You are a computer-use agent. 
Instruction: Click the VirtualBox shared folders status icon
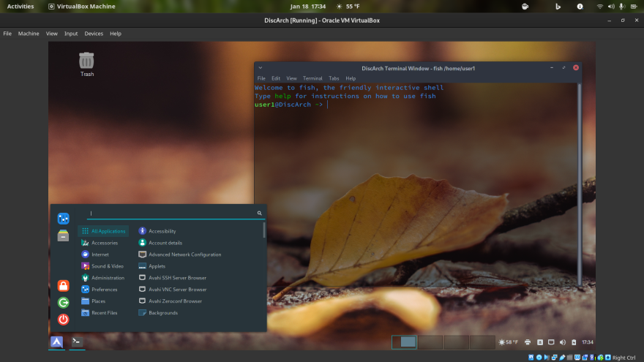tap(569, 358)
